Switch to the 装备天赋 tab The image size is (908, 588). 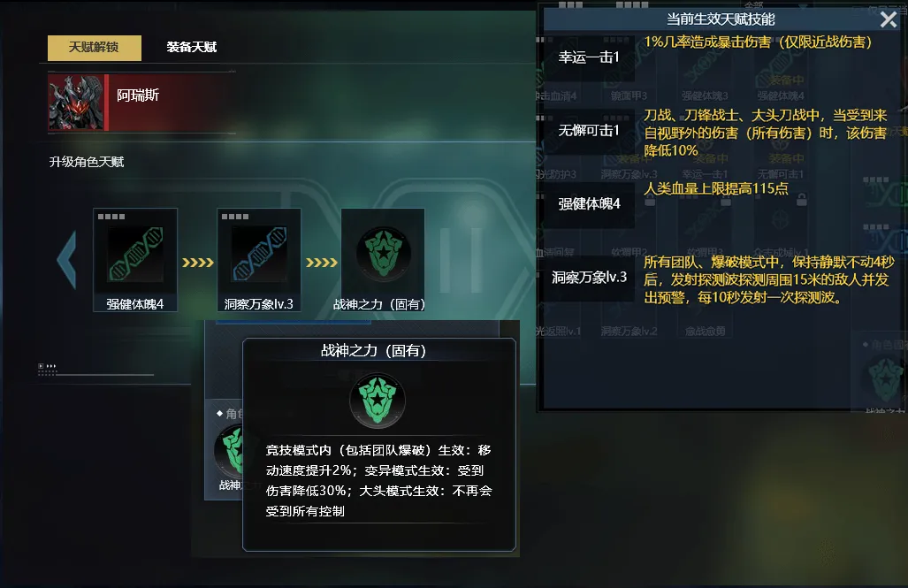(192, 47)
